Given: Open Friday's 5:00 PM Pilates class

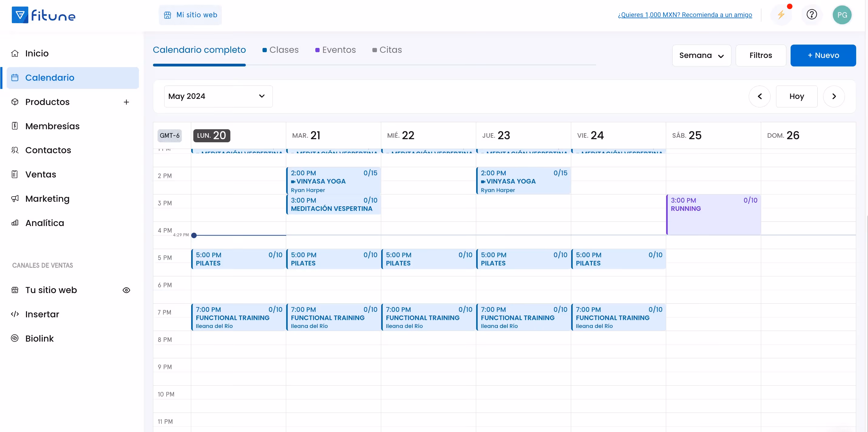Looking at the screenshot, I should pos(619,259).
